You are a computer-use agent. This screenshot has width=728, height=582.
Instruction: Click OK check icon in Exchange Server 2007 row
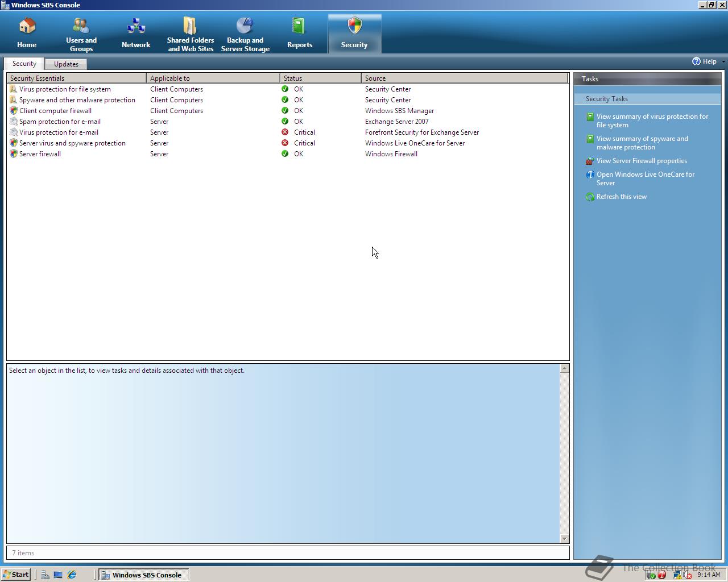(x=285, y=122)
